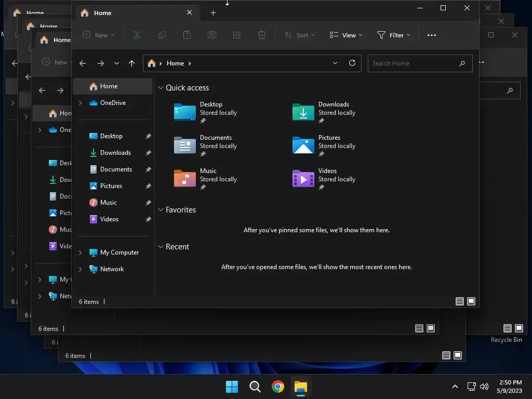The image size is (532, 399).
Task: Collapse the Favorites section
Action: click(x=161, y=210)
